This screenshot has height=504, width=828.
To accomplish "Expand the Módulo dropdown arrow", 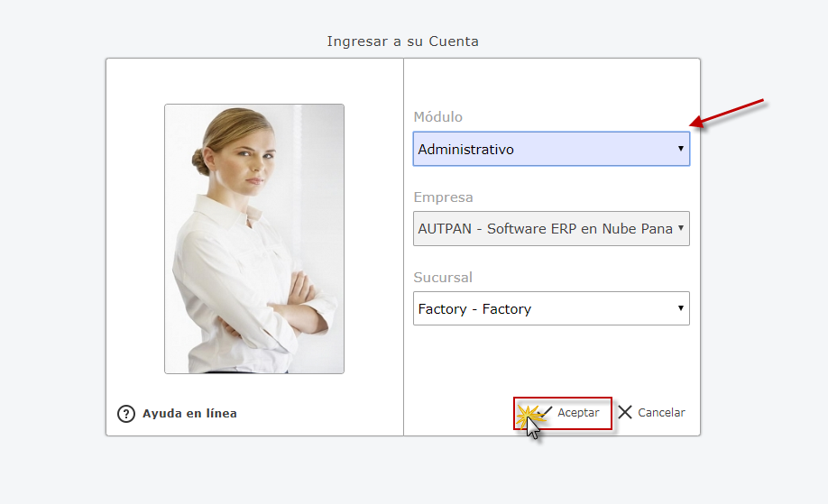I will point(681,149).
